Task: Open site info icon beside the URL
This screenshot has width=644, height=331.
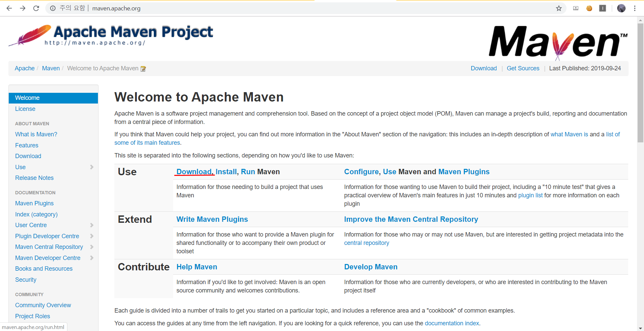Action: (53, 8)
